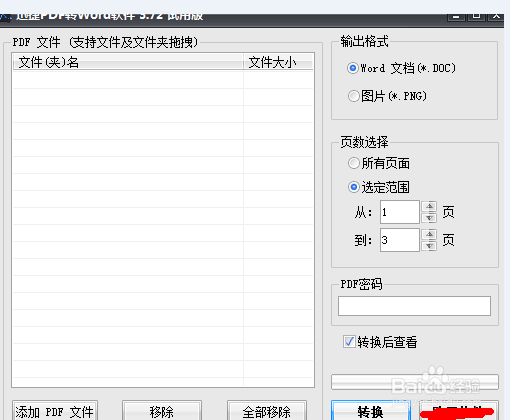Sort by 文件(夹)名 column header
The width and height of the screenshot is (510, 420).
point(128,62)
